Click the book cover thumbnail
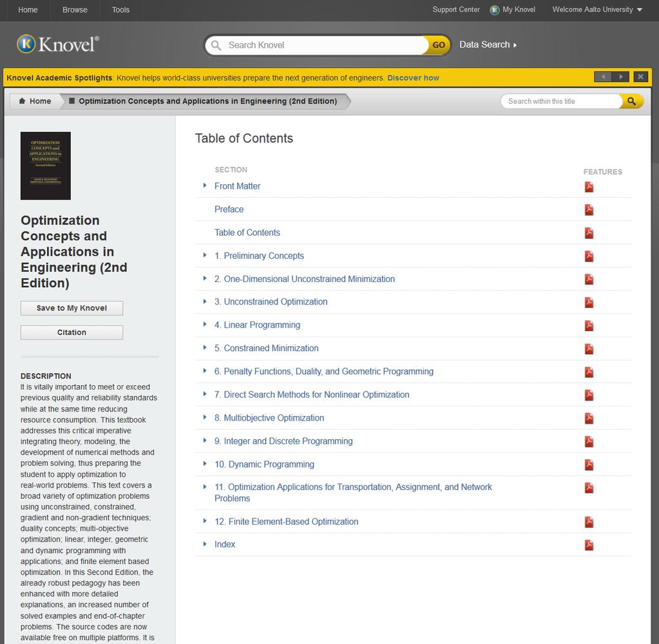 pyautogui.click(x=45, y=166)
